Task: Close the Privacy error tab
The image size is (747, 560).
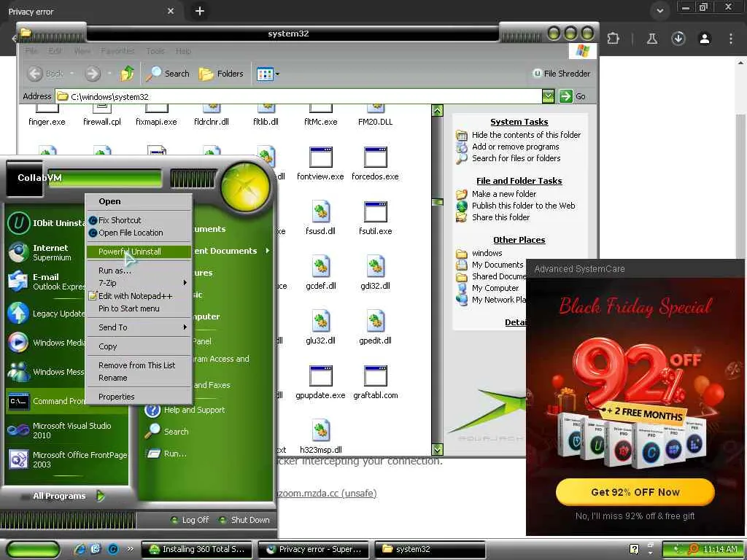Action: 171,11
